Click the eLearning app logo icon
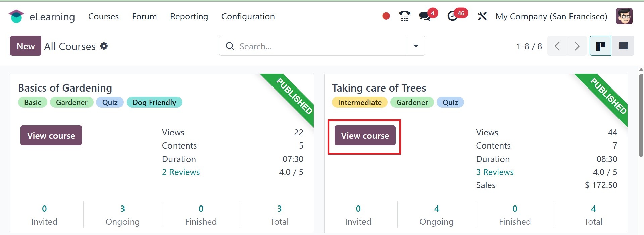 pyautogui.click(x=16, y=16)
